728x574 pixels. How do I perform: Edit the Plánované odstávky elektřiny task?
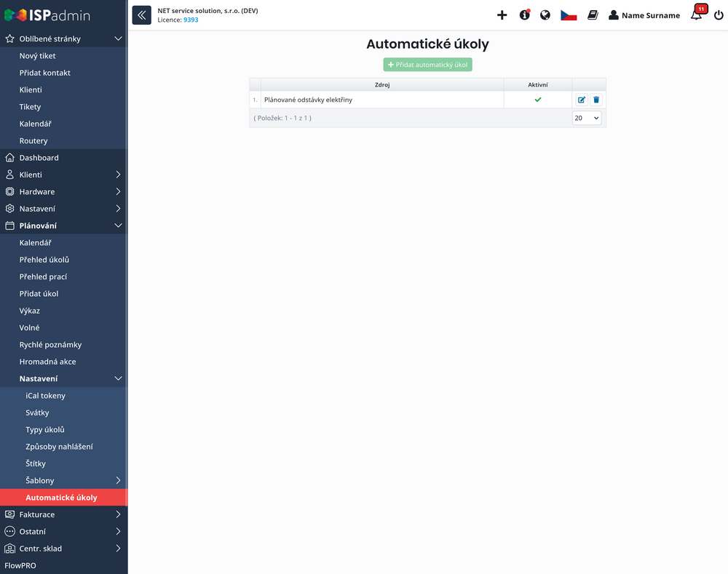click(581, 100)
